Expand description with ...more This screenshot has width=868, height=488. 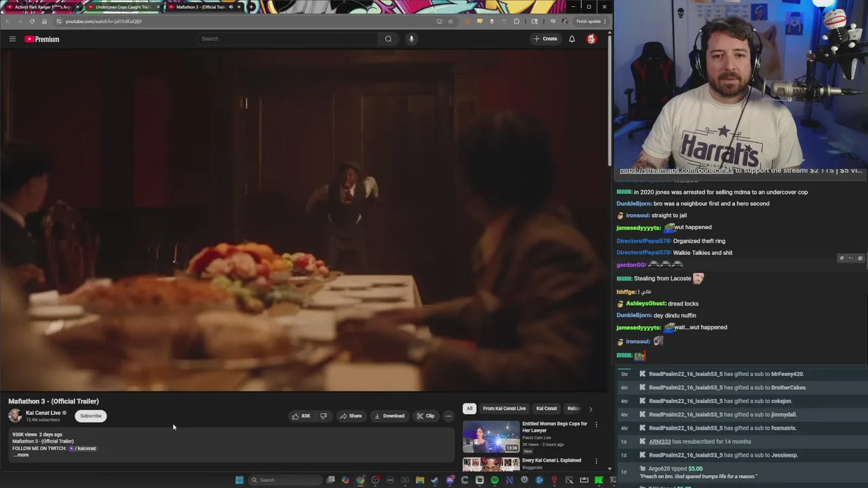click(x=22, y=455)
